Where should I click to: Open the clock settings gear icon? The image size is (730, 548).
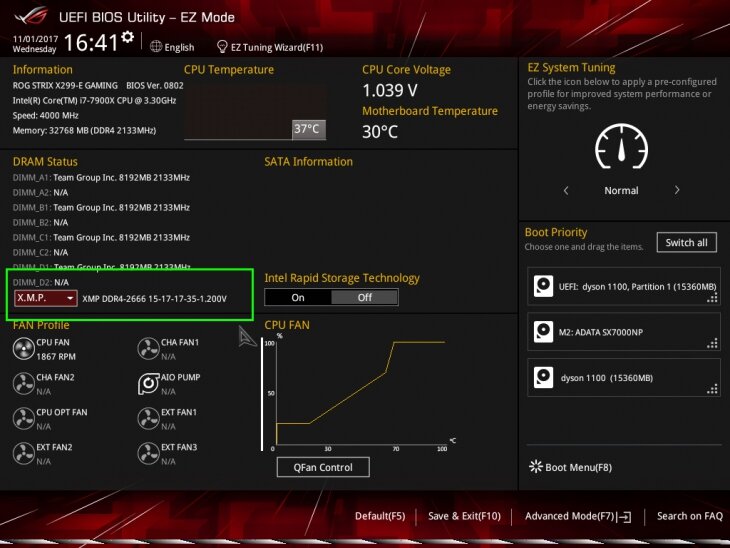pos(128,37)
